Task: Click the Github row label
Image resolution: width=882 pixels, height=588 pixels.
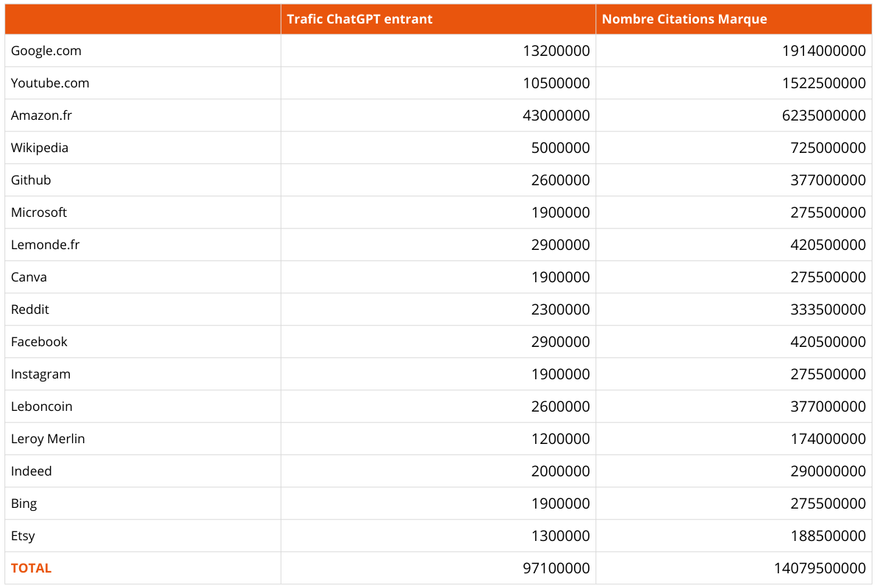Action: coord(31,180)
